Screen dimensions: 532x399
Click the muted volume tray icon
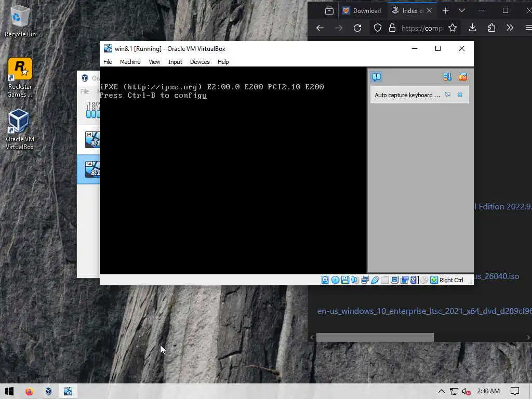click(x=467, y=391)
